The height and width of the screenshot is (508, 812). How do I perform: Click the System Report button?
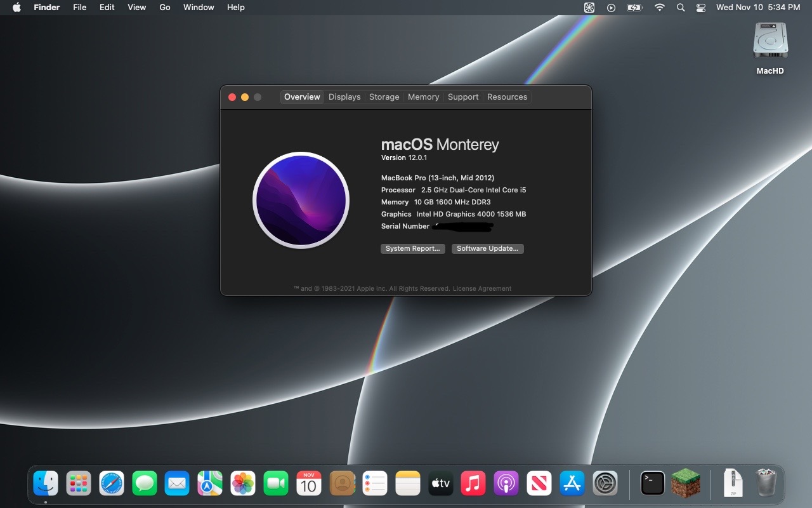pyautogui.click(x=413, y=248)
